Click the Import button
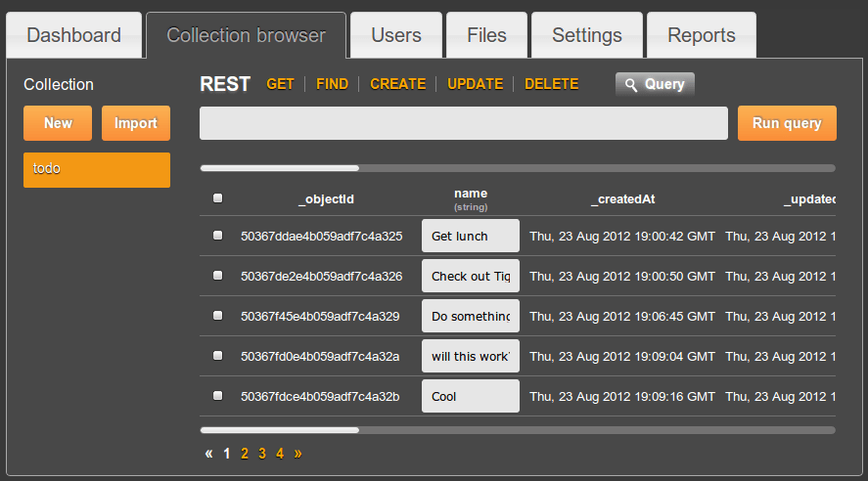 [136, 123]
